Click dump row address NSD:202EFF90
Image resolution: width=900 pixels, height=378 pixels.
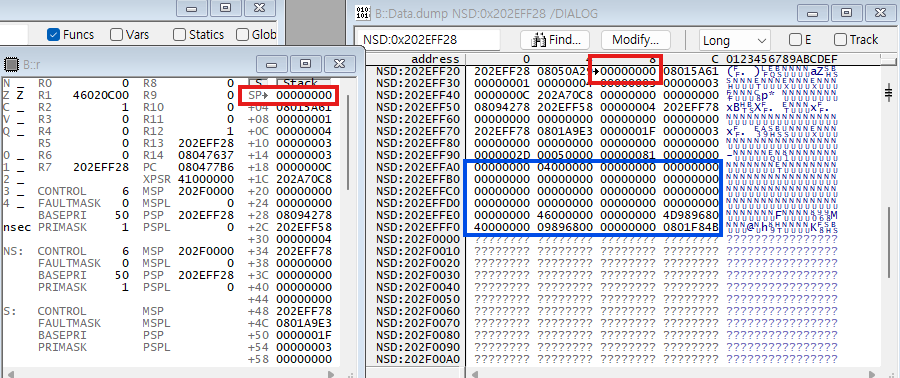(418, 155)
